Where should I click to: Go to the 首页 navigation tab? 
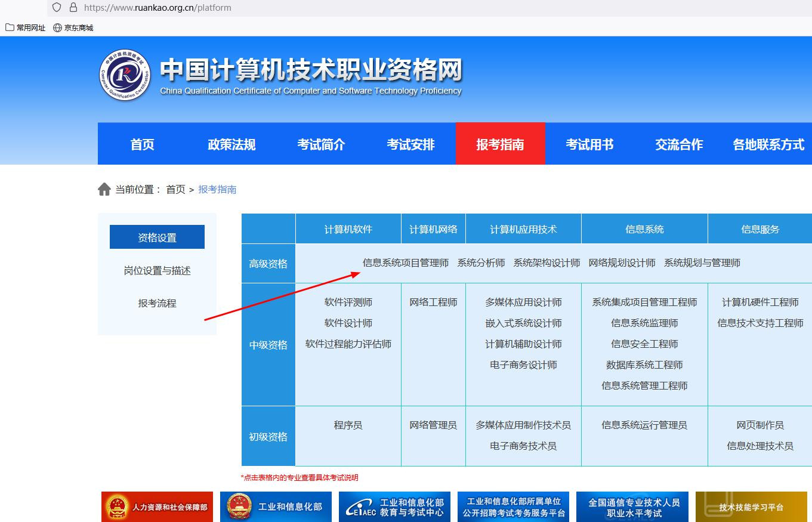[x=142, y=144]
